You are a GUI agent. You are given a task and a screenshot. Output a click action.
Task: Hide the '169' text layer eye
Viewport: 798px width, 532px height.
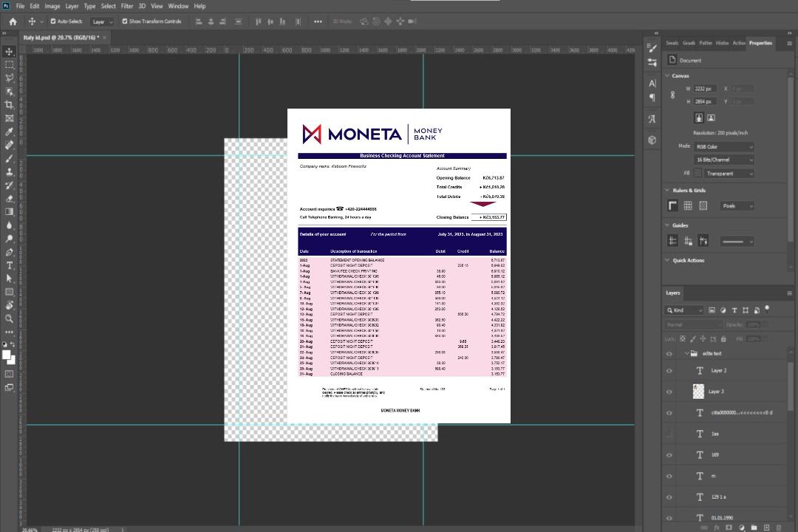pos(669,455)
